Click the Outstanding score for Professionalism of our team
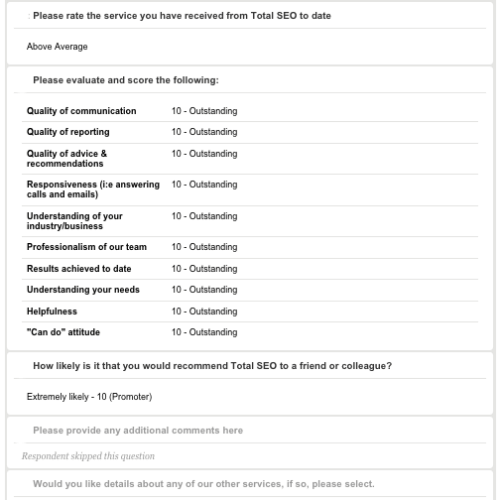The image size is (500, 500). tap(204, 247)
